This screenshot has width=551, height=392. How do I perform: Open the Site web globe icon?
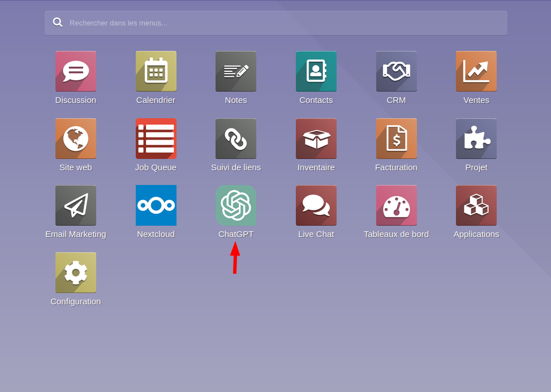click(x=76, y=139)
